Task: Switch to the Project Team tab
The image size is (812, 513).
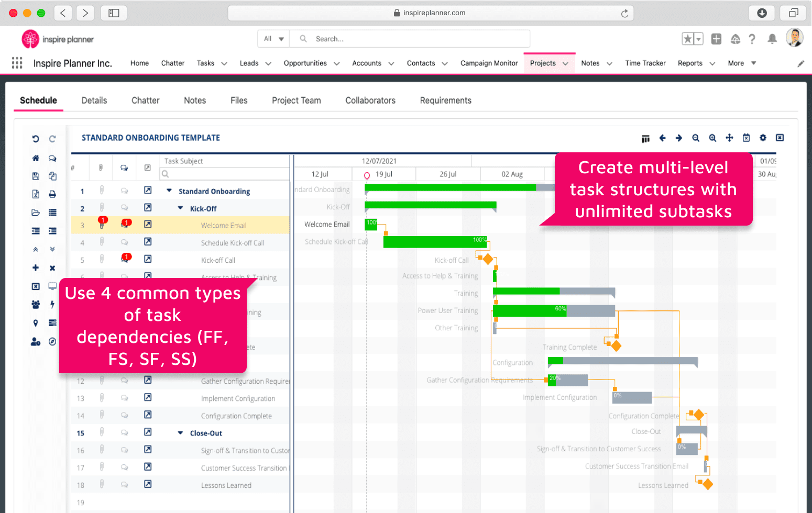Action: [x=296, y=101]
